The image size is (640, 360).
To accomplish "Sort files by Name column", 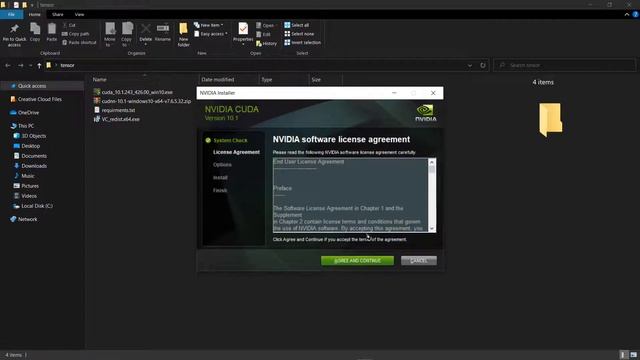I will click(100, 80).
